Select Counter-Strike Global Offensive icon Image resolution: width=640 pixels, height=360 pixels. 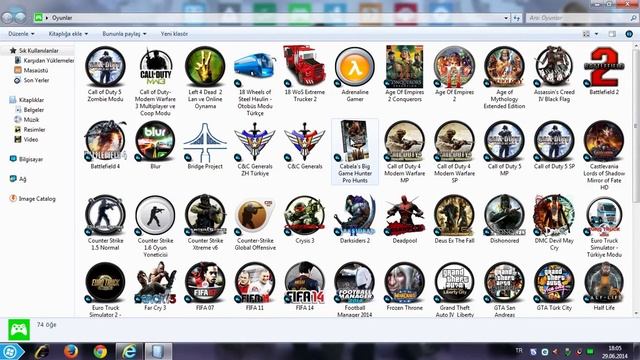tap(255, 215)
